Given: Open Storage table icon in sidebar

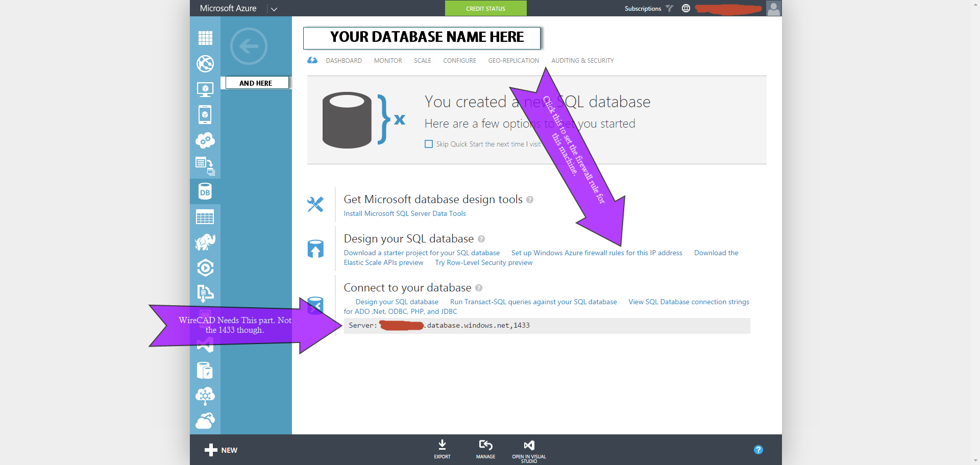Looking at the screenshot, I should click(x=205, y=217).
